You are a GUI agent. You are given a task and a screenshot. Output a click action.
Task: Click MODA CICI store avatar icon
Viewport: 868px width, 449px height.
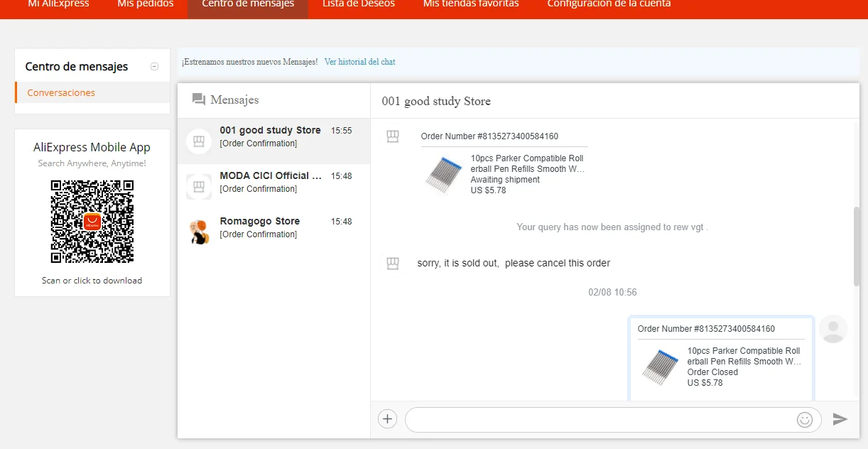point(199,187)
